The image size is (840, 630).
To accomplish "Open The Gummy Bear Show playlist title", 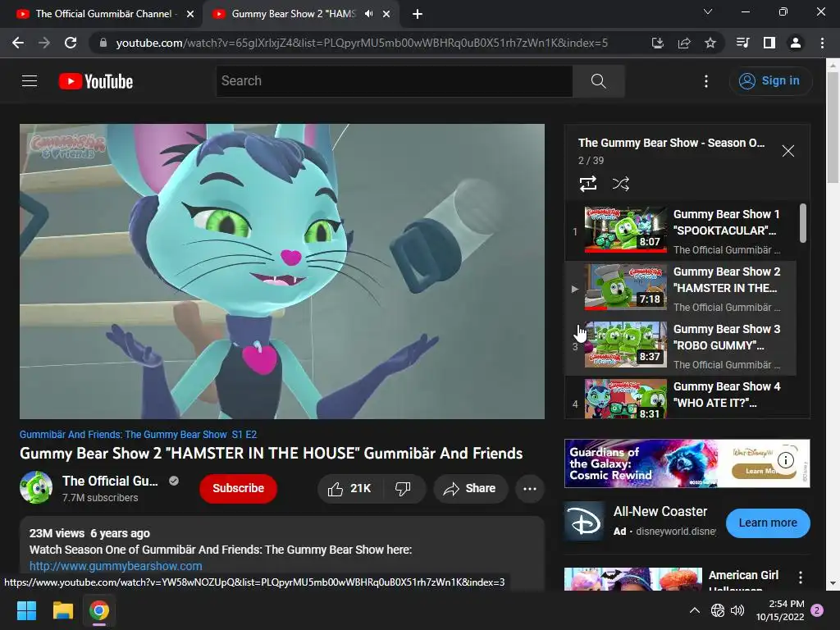I will click(671, 143).
